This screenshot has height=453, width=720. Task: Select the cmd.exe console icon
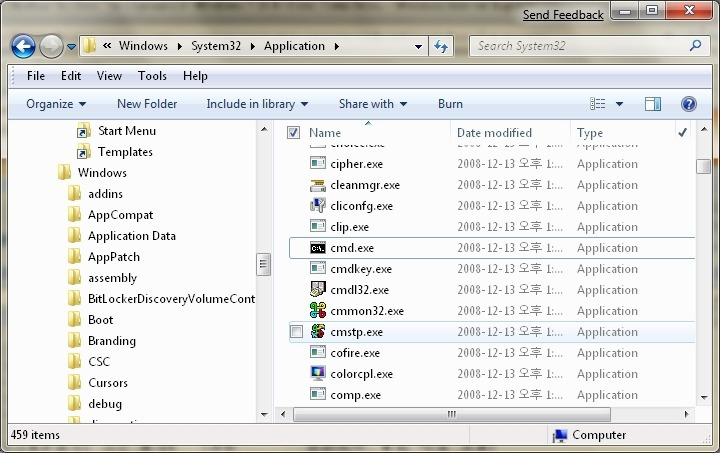(x=318, y=248)
